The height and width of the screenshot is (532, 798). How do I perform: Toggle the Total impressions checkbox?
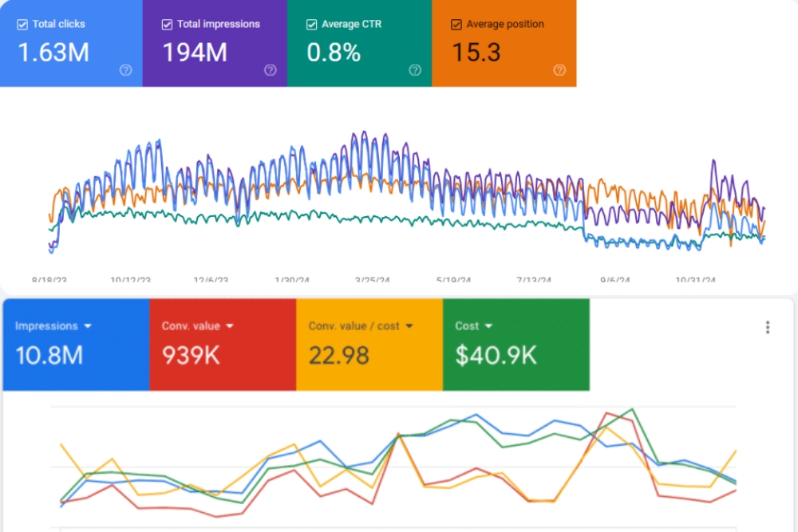[x=167, y=25]
